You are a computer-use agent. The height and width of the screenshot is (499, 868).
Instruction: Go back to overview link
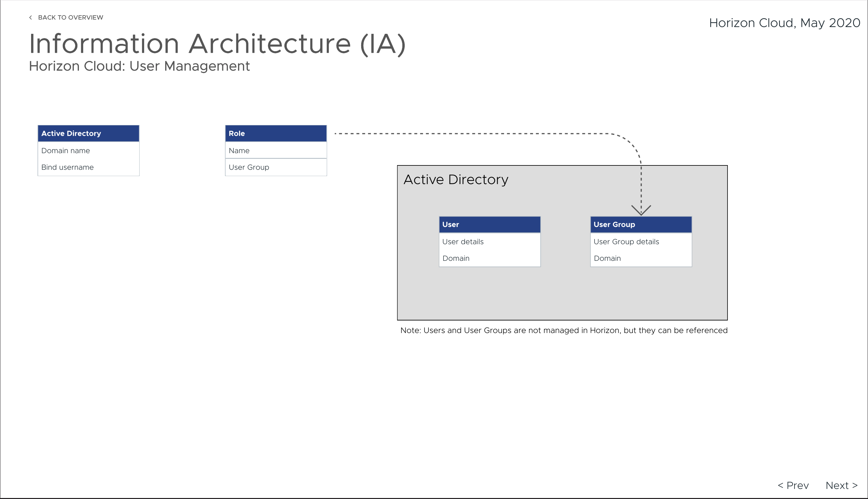[x=70, y=17]
